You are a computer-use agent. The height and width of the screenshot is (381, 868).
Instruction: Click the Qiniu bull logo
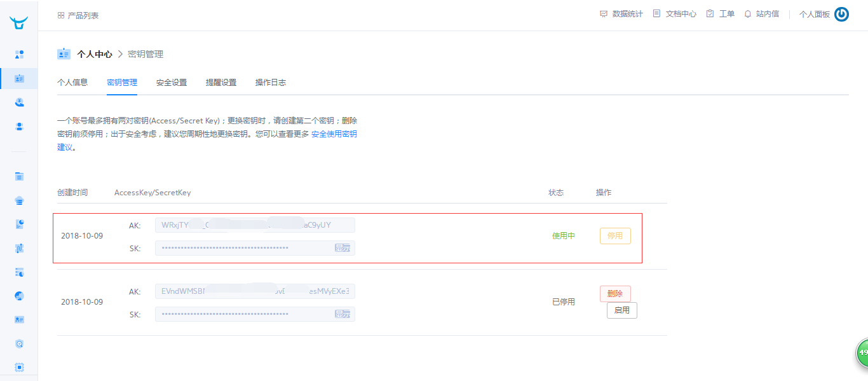tap(18, 23)
